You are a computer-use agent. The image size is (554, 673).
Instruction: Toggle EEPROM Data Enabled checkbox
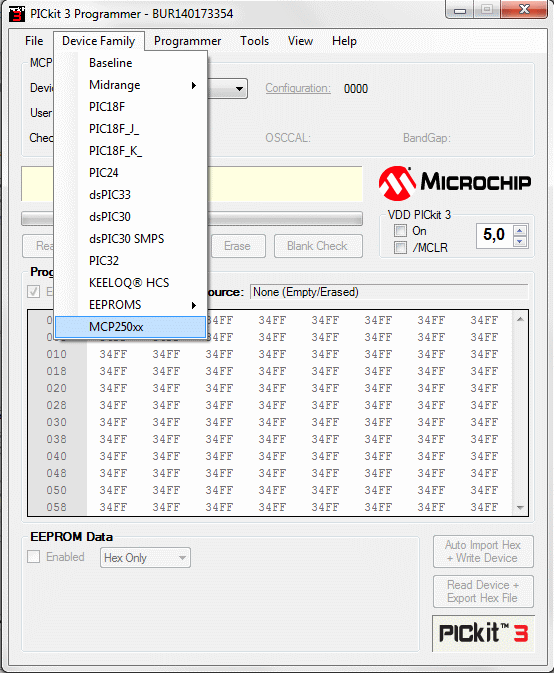(33, 557)
